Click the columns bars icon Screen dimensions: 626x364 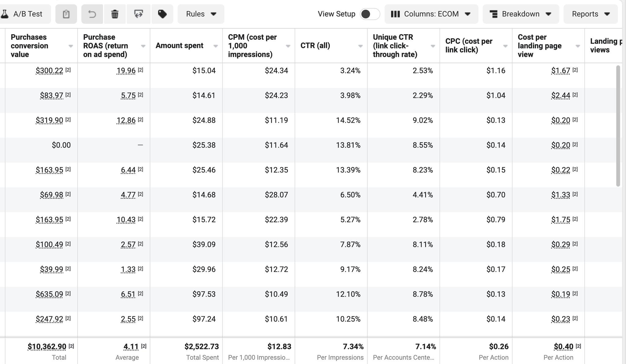(x=395, y=14)
